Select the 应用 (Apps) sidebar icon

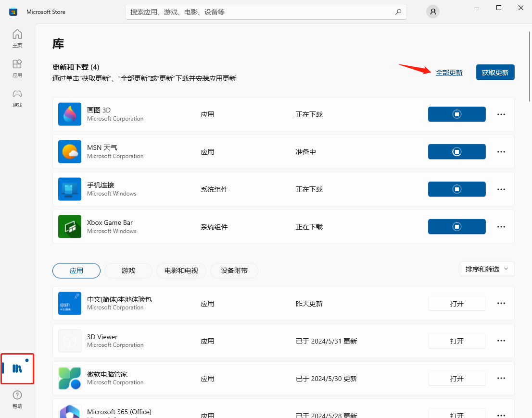coord(17,68)
